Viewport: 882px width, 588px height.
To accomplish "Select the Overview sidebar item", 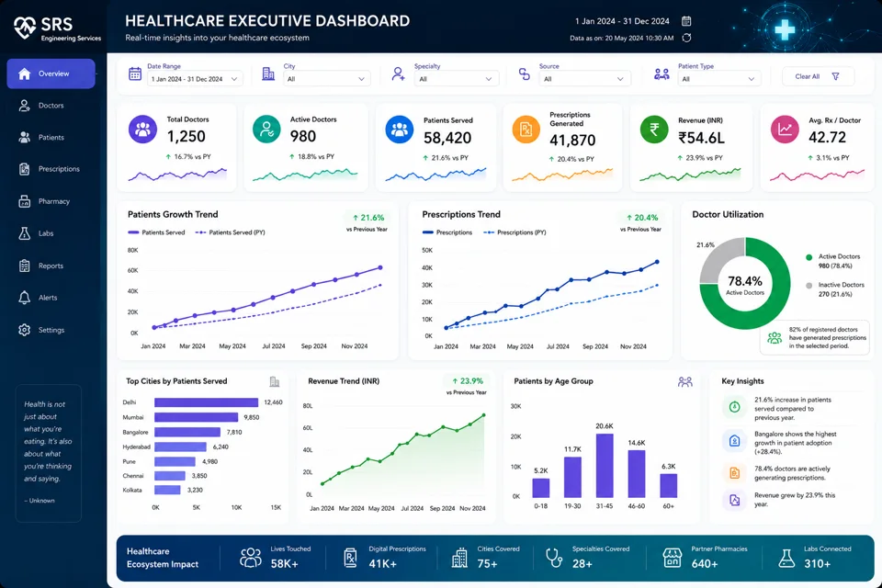I will point(51,73).
